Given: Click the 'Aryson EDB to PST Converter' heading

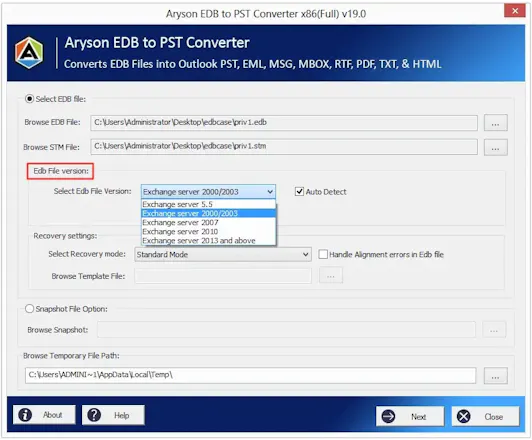Looking at the screenshot, I should (x=157, y=43).
